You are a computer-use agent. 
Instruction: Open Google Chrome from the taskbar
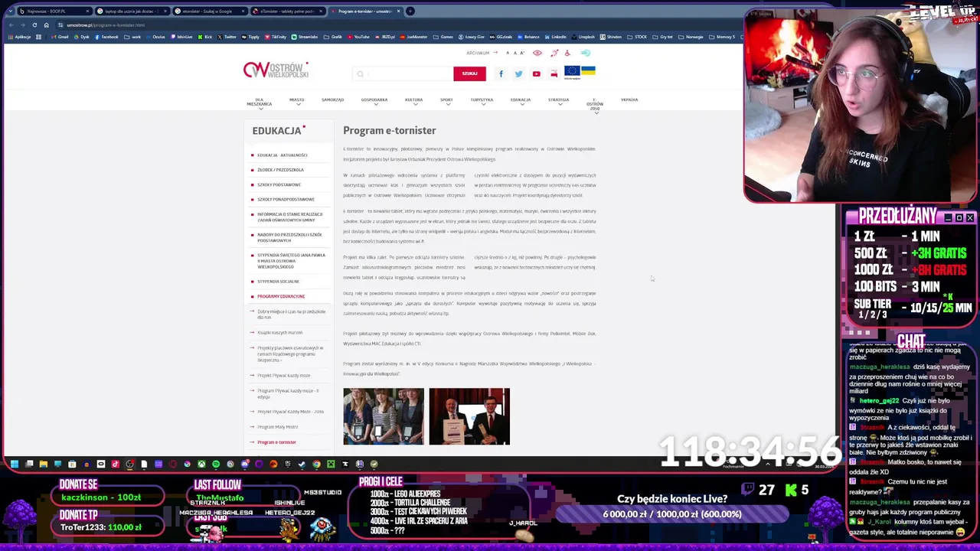click(x=316, y=464)
